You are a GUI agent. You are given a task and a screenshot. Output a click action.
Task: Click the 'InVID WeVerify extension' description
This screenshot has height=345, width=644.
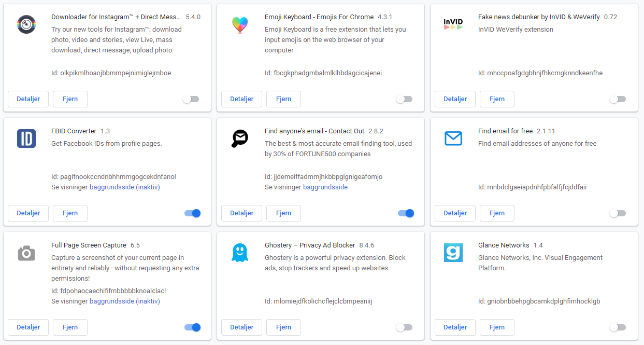[516, 30]
